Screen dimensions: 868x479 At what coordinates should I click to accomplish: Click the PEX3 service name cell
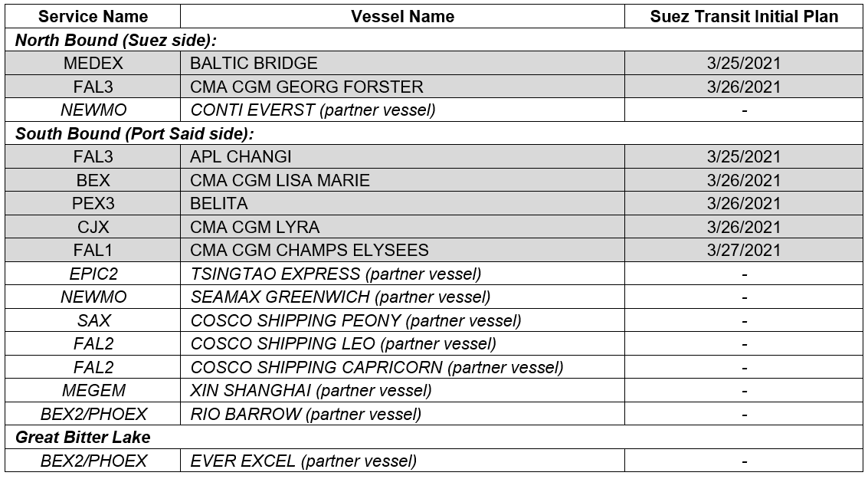93,203
